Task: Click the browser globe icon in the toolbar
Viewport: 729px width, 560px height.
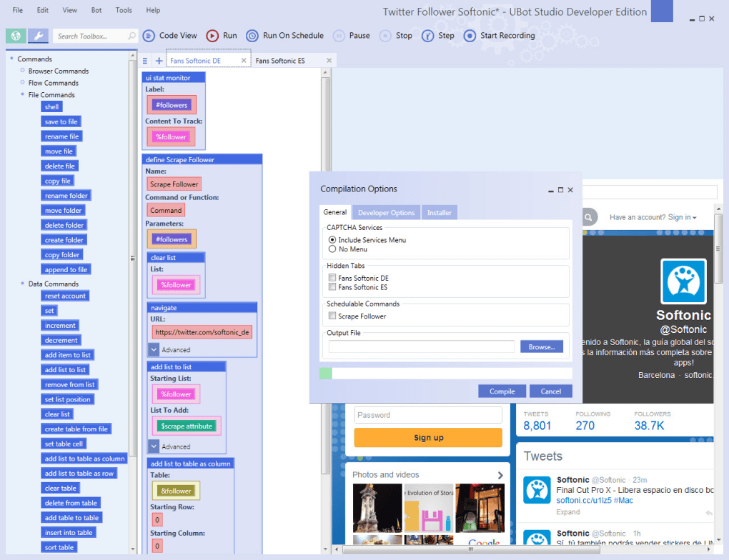Action: click(16, 36)
